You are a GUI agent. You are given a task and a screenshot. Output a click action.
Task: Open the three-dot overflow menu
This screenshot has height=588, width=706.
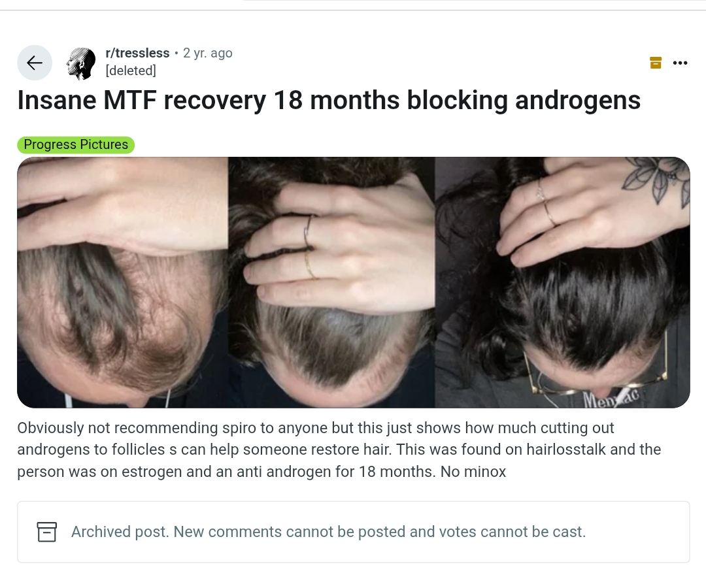click(x=680, y=63)
